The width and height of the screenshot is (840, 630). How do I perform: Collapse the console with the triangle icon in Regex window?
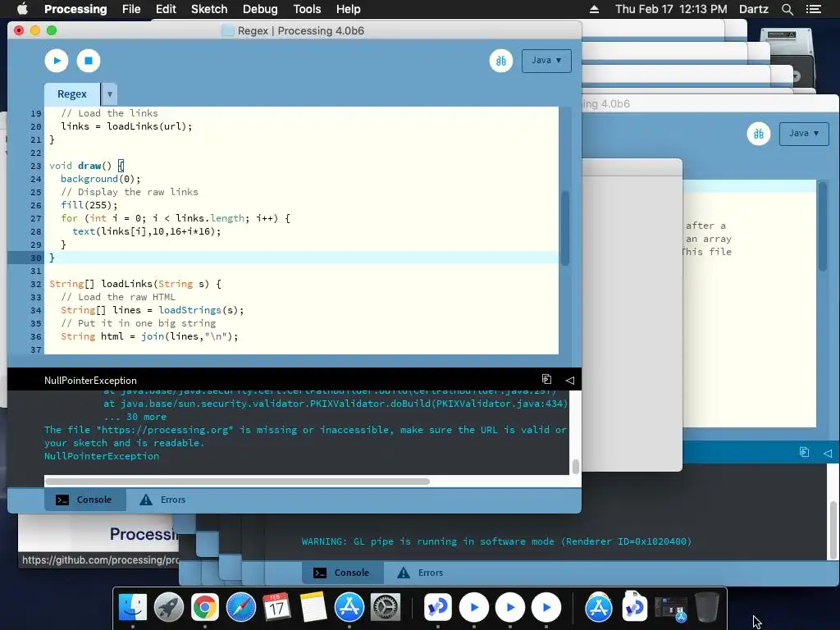point(570,381)
